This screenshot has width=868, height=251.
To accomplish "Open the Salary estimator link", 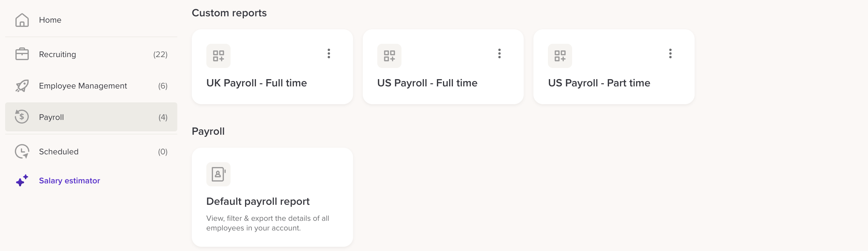I will click(x=69, y=181).
